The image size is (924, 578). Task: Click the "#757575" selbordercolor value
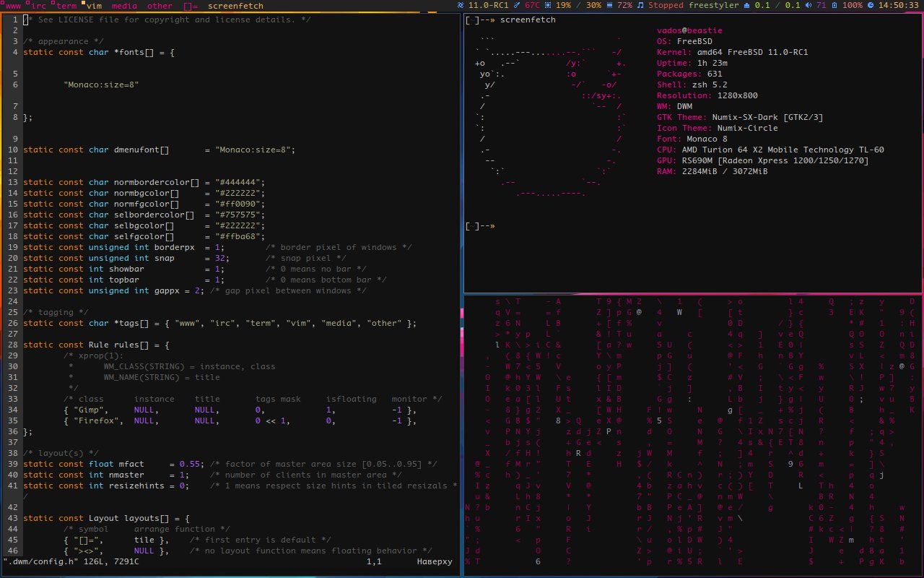[x=240, y=215]
